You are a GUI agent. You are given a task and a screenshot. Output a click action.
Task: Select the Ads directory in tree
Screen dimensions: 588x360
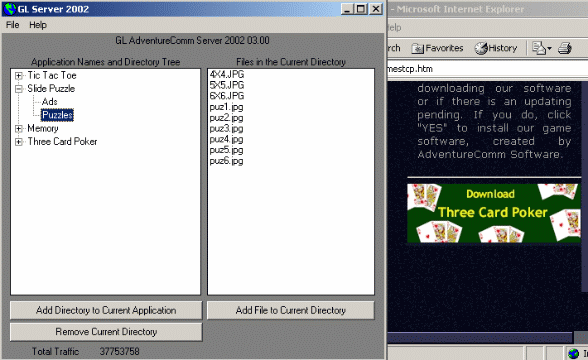coord(50,102)
